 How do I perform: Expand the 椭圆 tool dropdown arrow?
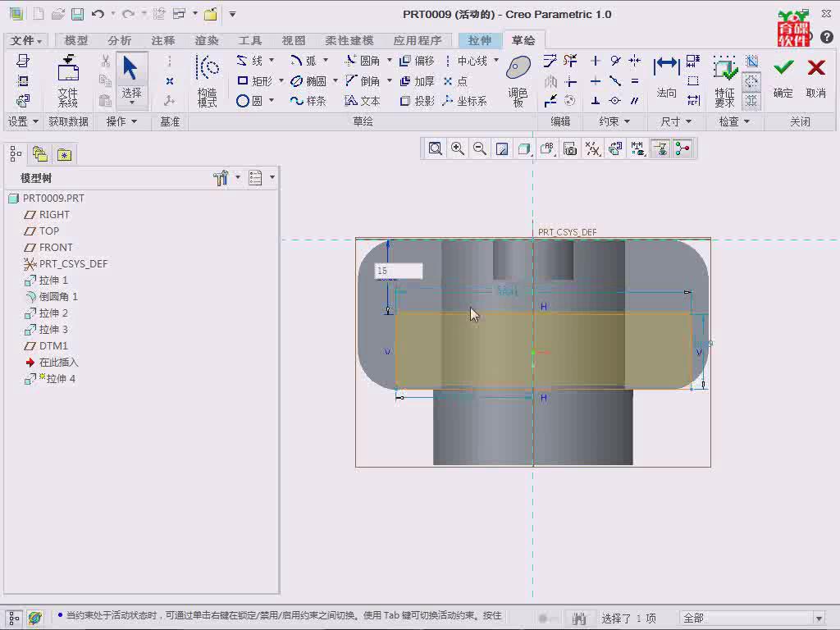coord(335,81)
